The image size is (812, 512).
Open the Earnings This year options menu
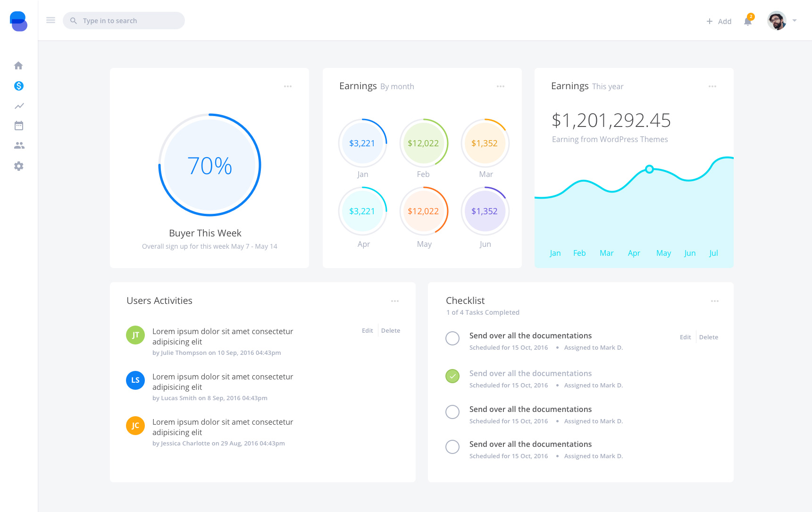tap(712, 86)
